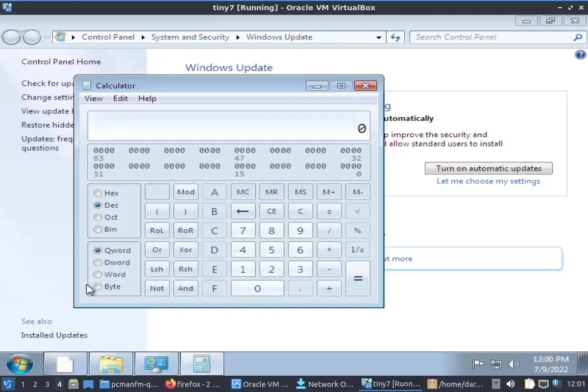Switch to host workspace 2
Image resolution: width=588 pixels, height=392 pixels.
pos(35,384)
